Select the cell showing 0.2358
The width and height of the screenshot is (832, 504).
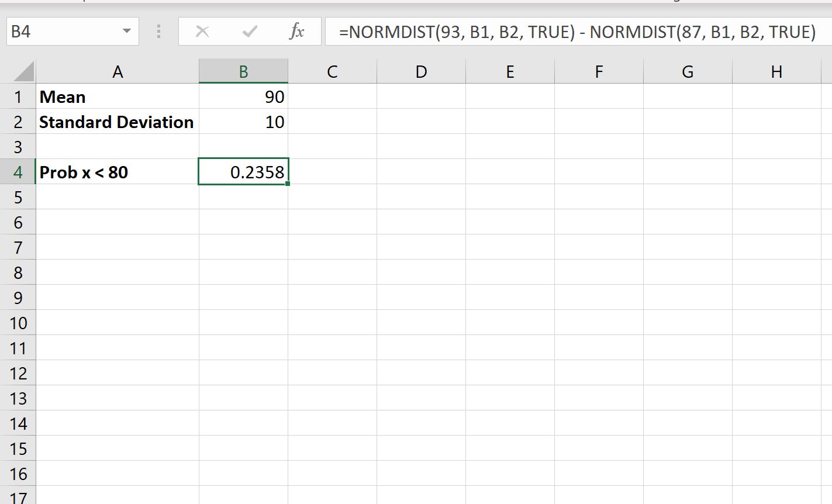pyautogui.click(x=243, y=172)
